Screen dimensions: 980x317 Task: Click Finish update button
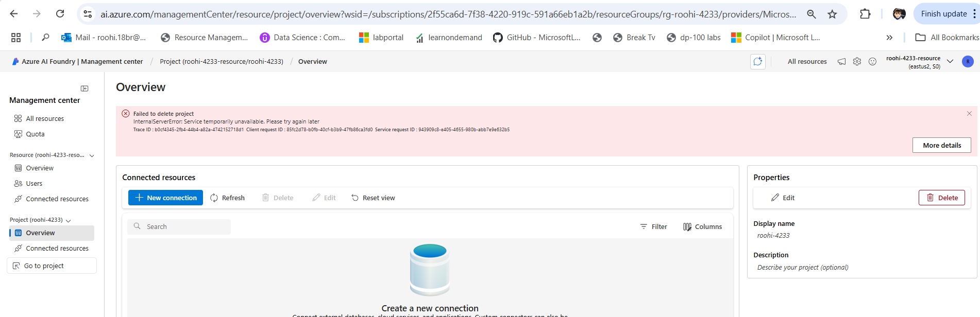943,14
